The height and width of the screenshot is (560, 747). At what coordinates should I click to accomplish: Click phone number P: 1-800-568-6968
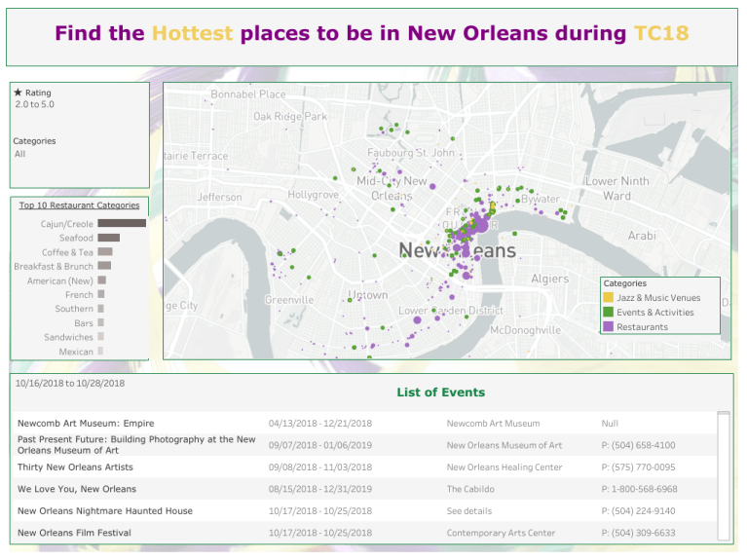[639, 489]
